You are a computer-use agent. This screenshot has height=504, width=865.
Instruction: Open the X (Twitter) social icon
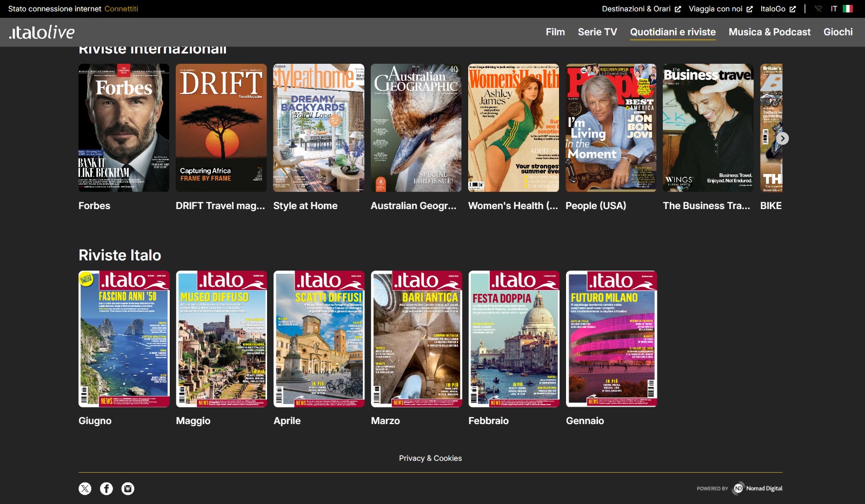[x=85, y=489]
